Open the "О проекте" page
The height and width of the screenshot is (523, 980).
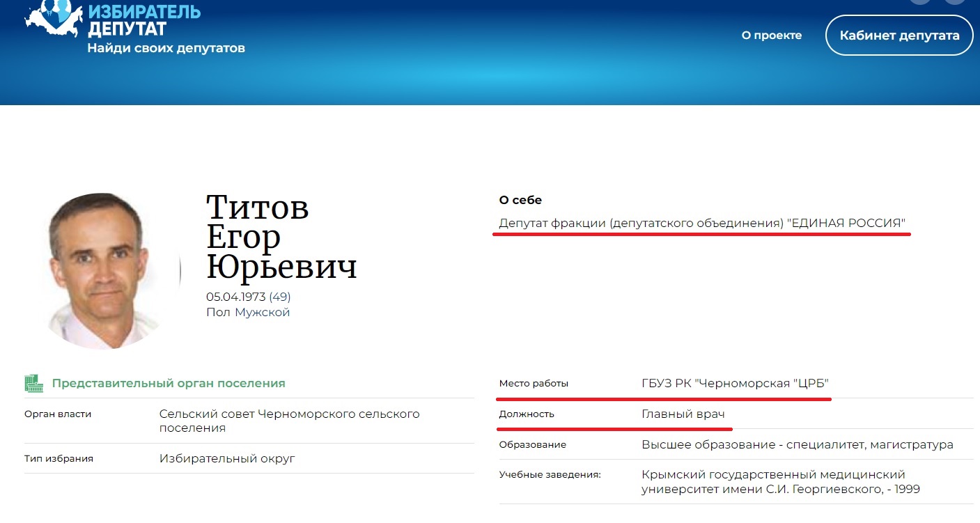pos(772,35)
